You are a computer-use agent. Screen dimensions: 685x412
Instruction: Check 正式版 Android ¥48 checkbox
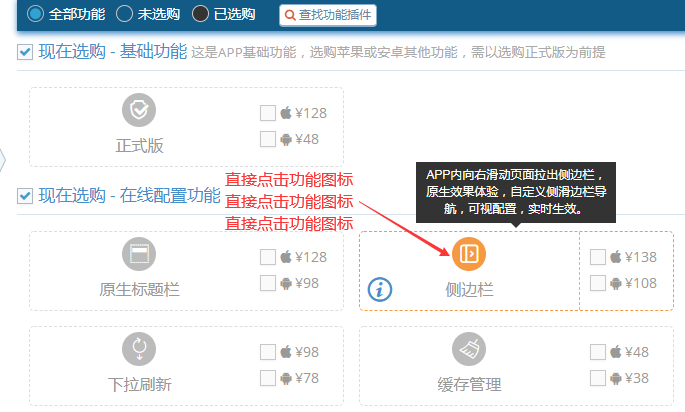point(268,139)
